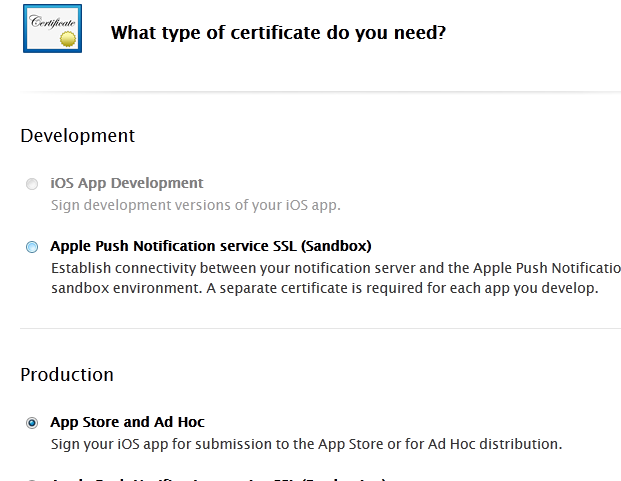Click the "Development" section heading
Image resolution: width=621 pixels, height=481 pixels.
tap(77, 135)
